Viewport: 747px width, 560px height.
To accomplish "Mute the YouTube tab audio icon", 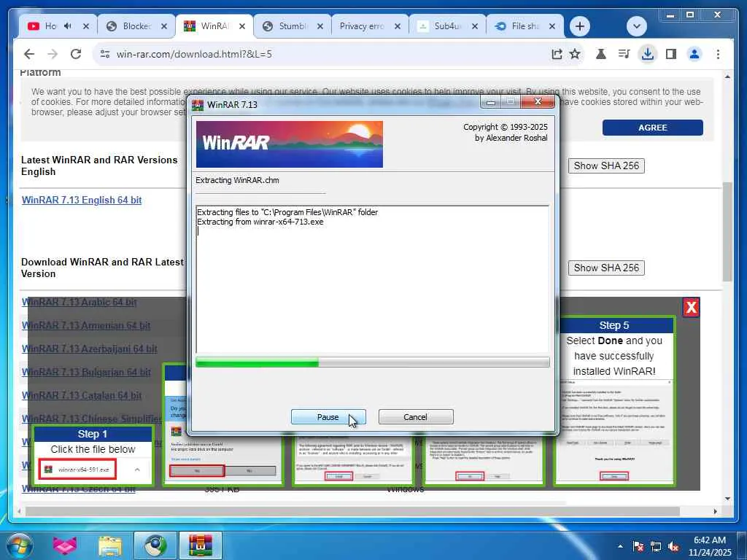I will click(x=68, y=26).
